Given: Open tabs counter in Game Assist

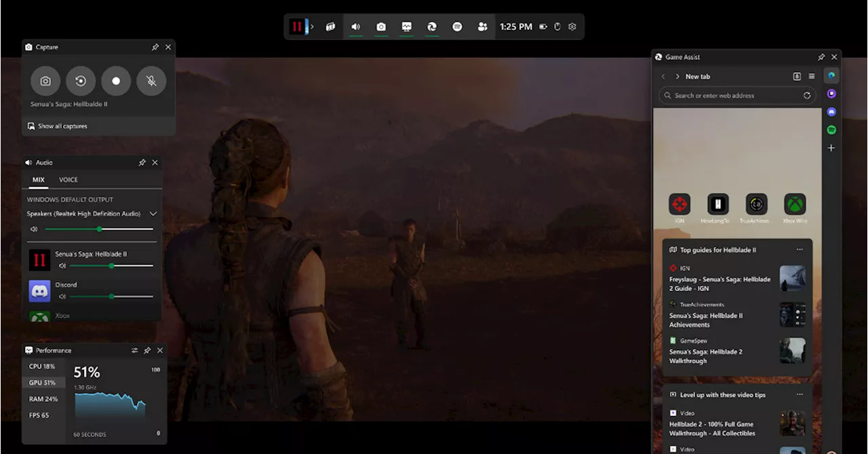Looking at the screenshot, I should 797,77.
